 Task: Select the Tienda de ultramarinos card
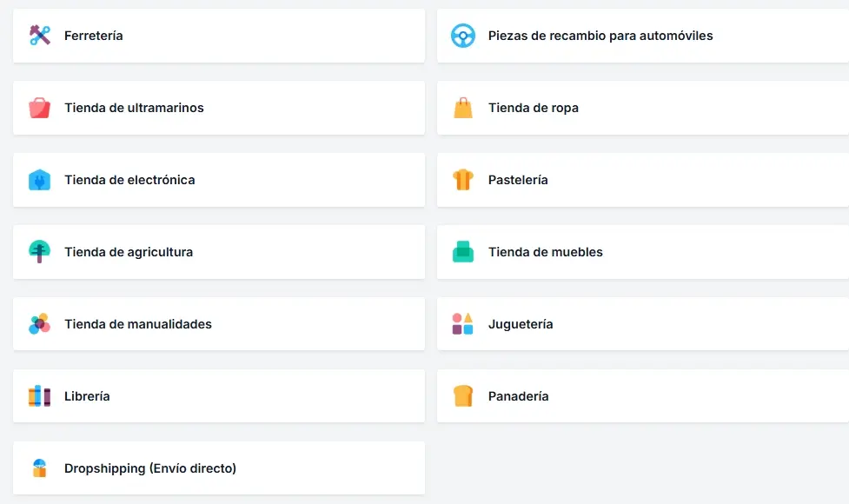tap(219, 108)
